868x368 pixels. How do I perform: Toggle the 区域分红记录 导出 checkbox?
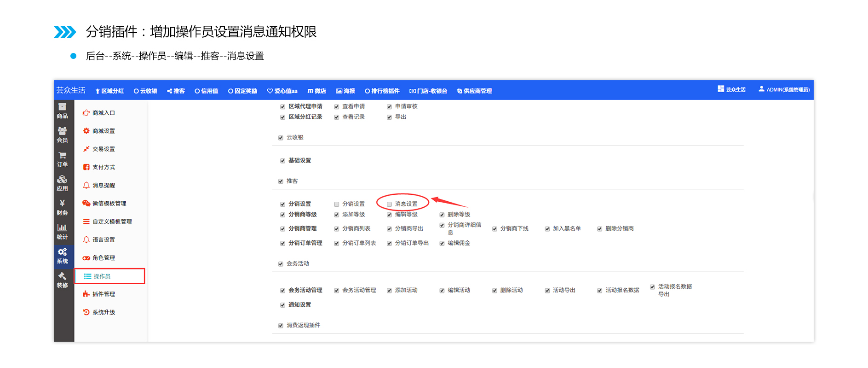[x=389, y=117]
